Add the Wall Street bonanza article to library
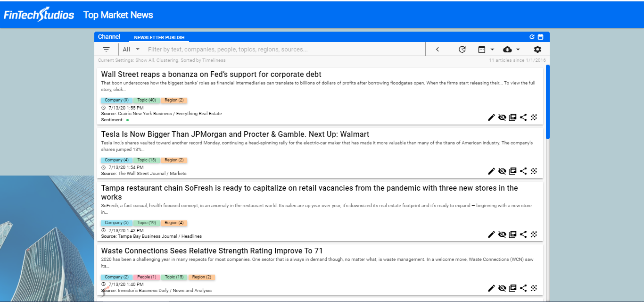 (513, 117)
